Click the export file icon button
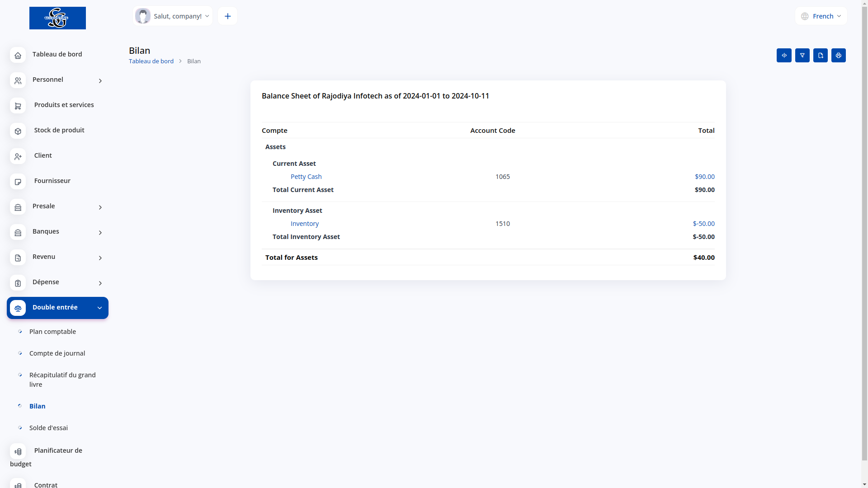The width and height of the screenshot is (868, 488). [820, 55]
